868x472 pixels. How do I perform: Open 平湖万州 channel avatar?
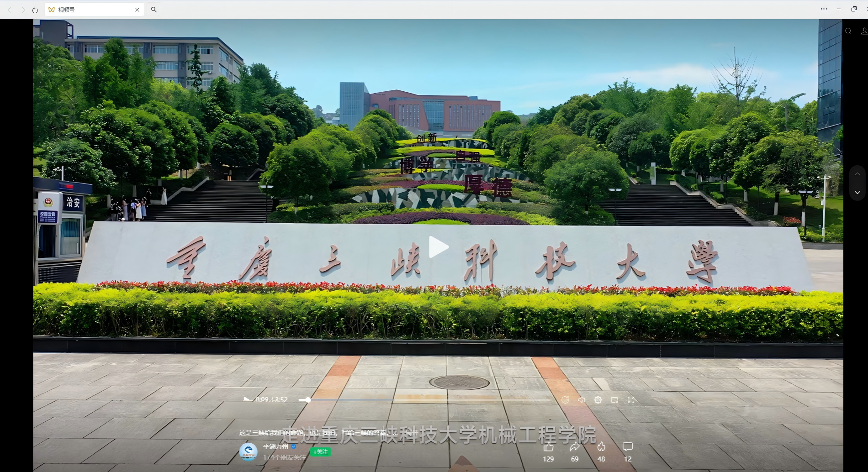(249, 451)
